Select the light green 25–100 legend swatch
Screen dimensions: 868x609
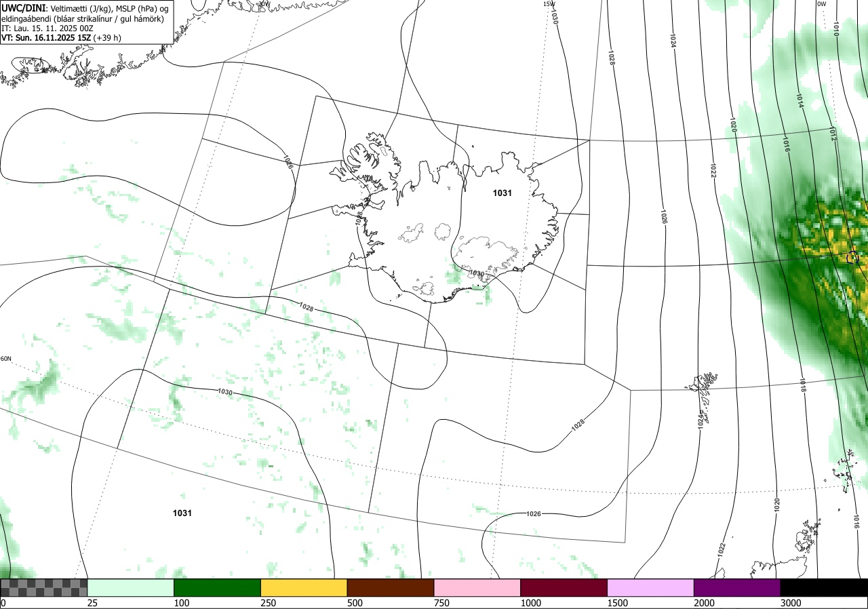pos(131,587)
